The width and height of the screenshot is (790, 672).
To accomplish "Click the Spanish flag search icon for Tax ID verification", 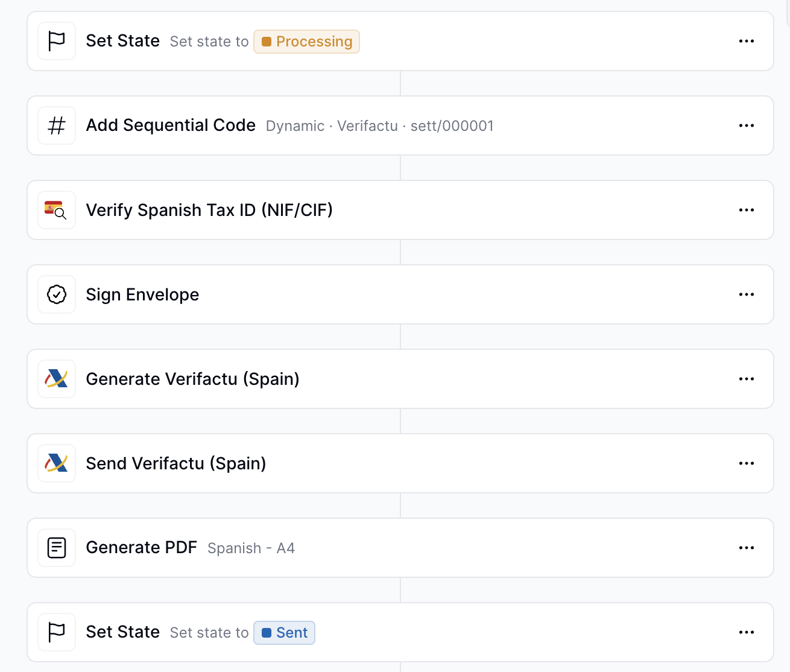I will coord(56,210).
